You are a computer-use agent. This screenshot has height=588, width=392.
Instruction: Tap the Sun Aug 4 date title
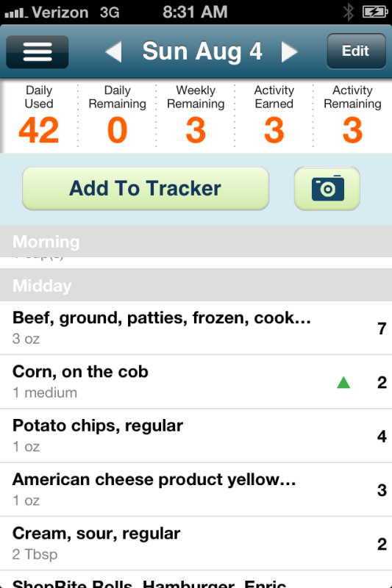click(x=202, y=51)
